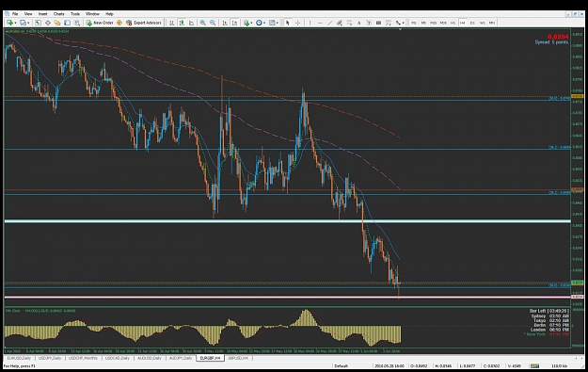Open the Insert menu

(x=42, y=14)
